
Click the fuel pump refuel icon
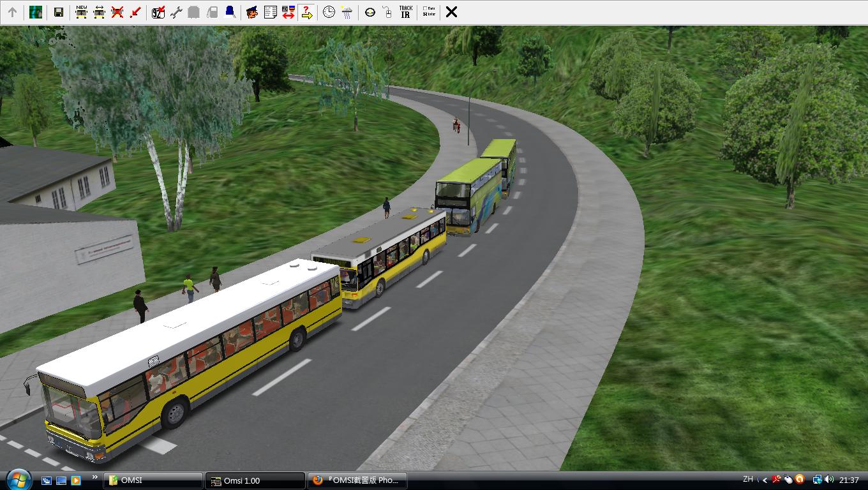[213, 12]
